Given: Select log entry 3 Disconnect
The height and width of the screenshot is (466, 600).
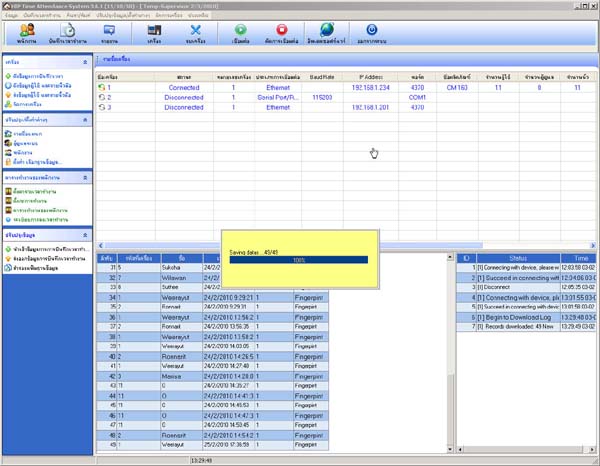Looking at the screenshot, I should (x=526, y=287).
